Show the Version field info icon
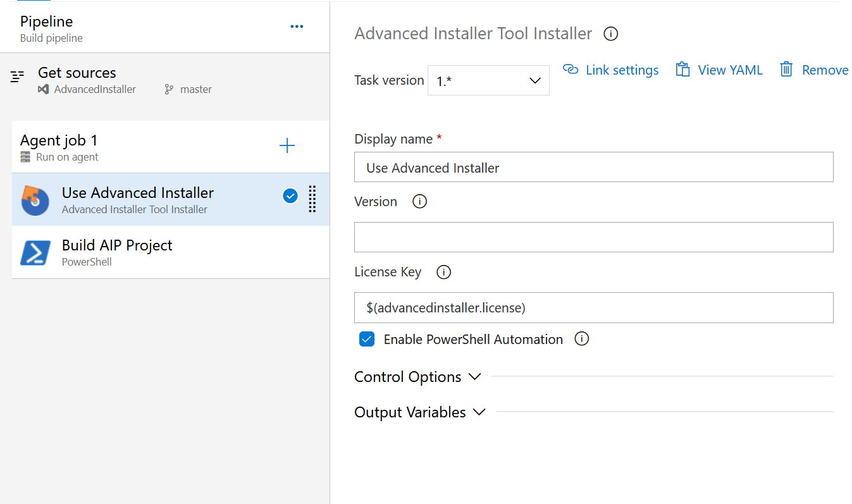 tap(419, 202)
